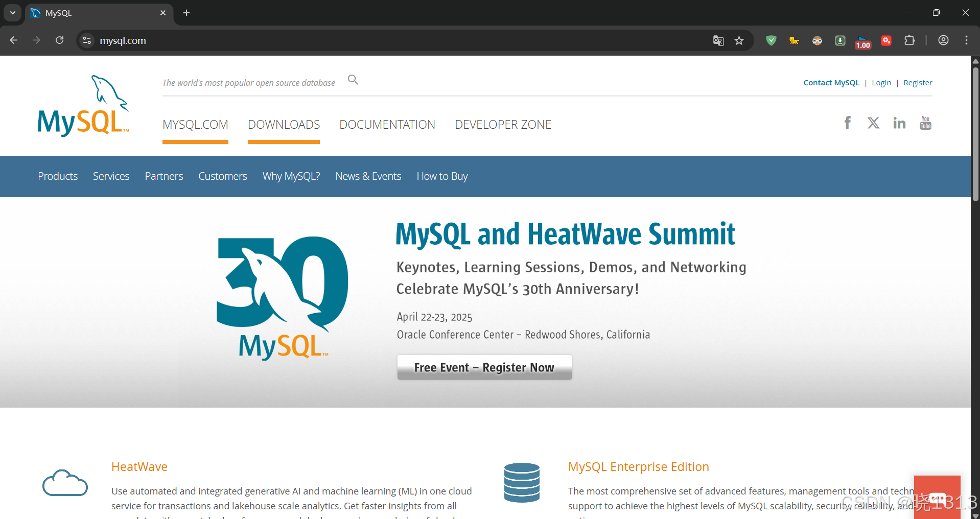Reload the mysql.com page
Viewport: 980px width, 519px height.
point(60,40)
